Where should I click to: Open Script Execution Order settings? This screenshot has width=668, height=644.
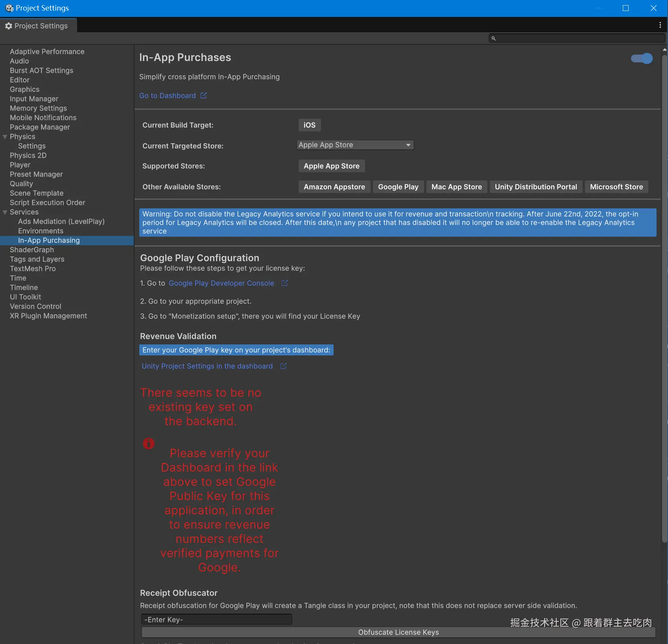tap(48, 202)
